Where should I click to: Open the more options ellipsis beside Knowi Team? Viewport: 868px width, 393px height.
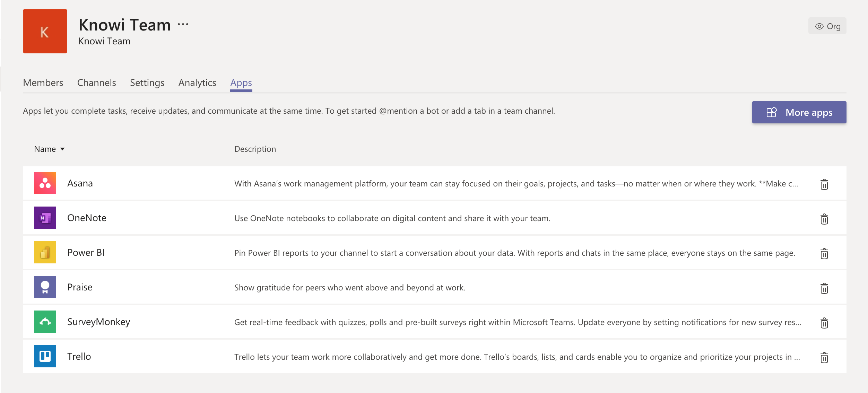[183, 24]
